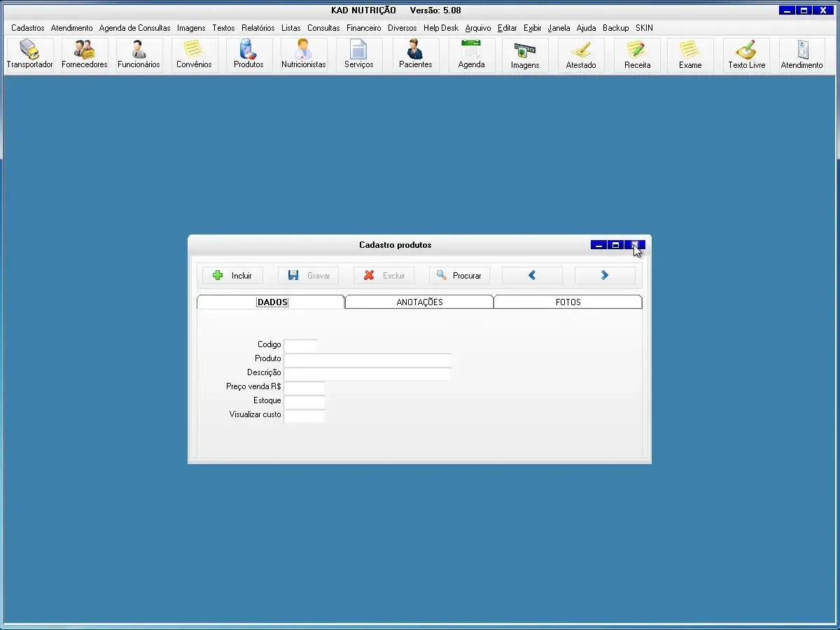Open the Textos menu
The width and height of the screenshot is (840, 630).
[x=223, y=28]
